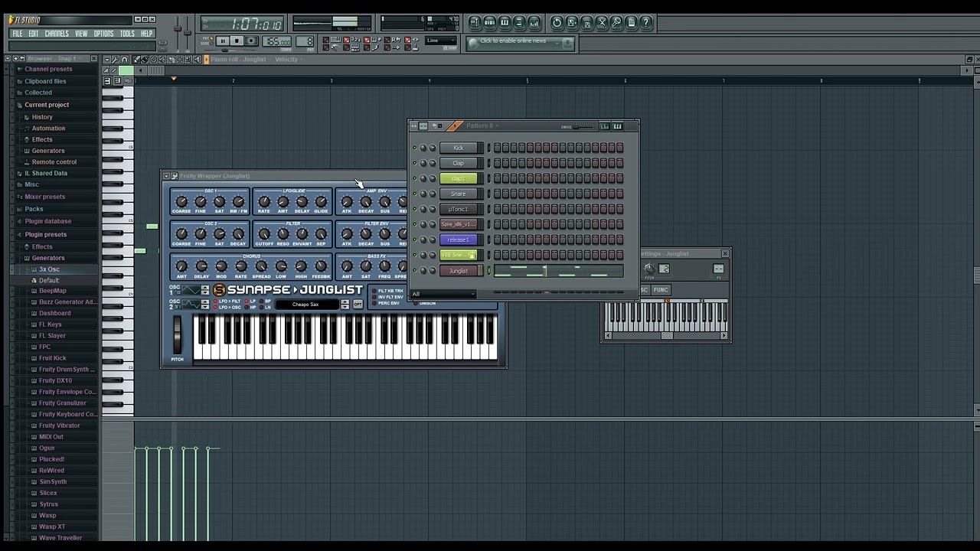Toggle the Junglist channel select LED
Image resolution: width=980 pixels, height=551 pixels.
tap(488, 270)
